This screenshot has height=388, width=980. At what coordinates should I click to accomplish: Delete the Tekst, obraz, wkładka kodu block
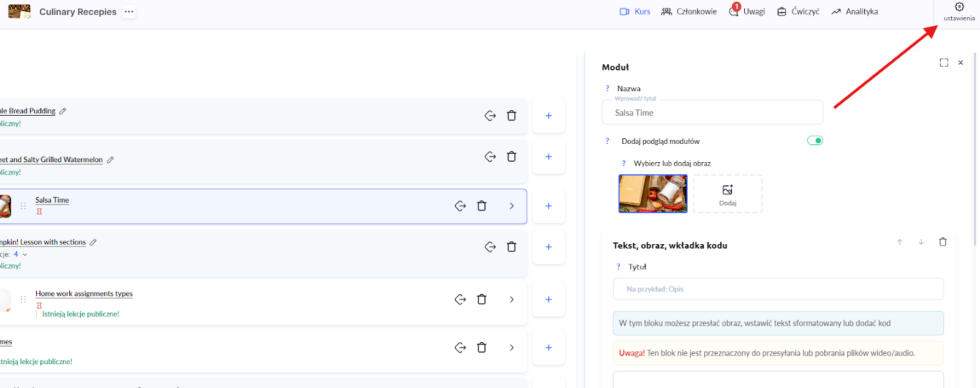click(x=943, y=242)
